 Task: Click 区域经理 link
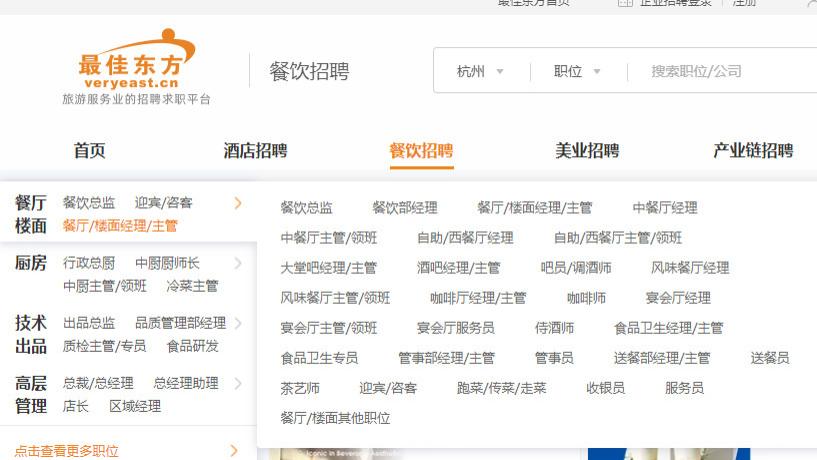135,406
